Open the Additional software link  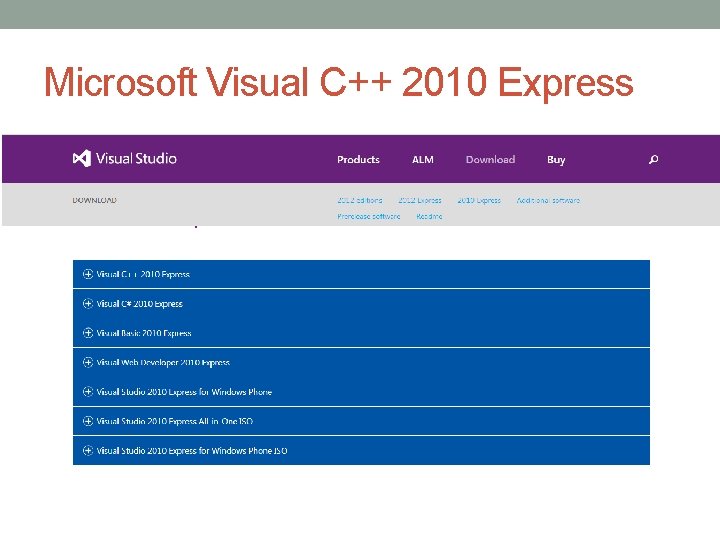pos(548,200)
